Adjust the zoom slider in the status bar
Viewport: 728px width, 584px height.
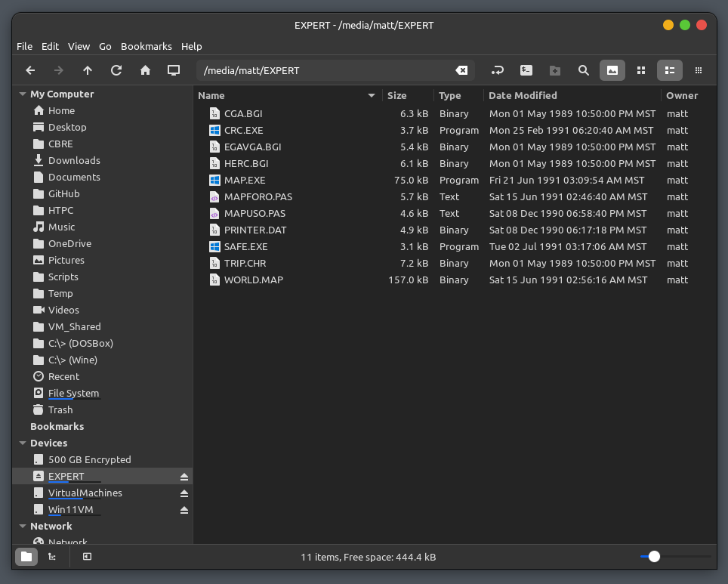click(x=654, y=557)
